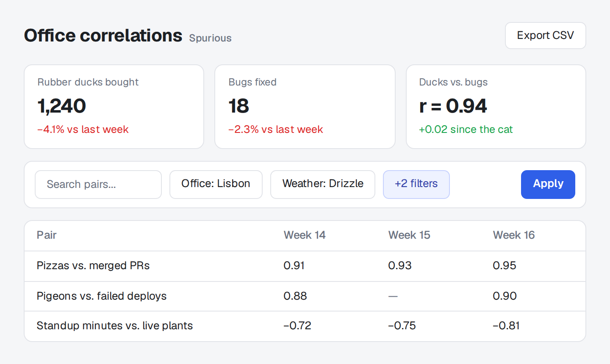Select the Rubber ducks bought card
Image resolution: width=610 pixels, height=364 pixels.
click(114, 107)
